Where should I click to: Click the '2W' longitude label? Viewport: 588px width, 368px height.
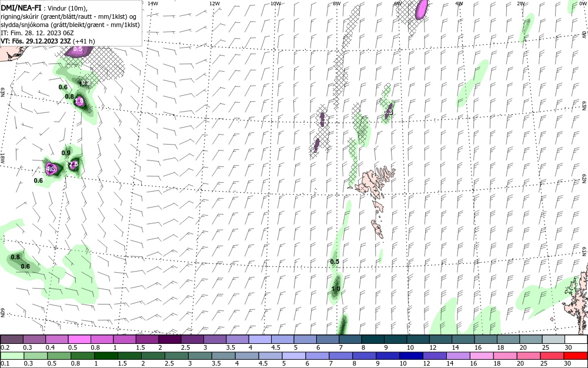click(520, 4)
